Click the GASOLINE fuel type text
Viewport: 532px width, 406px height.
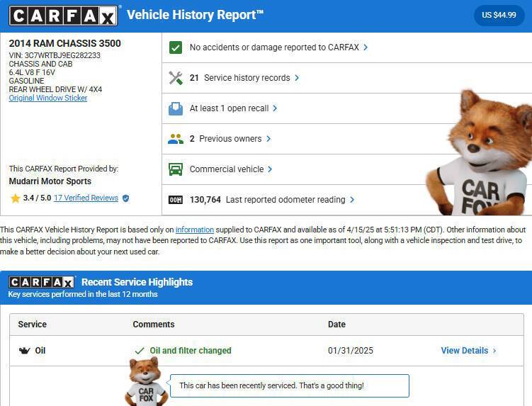26,81
